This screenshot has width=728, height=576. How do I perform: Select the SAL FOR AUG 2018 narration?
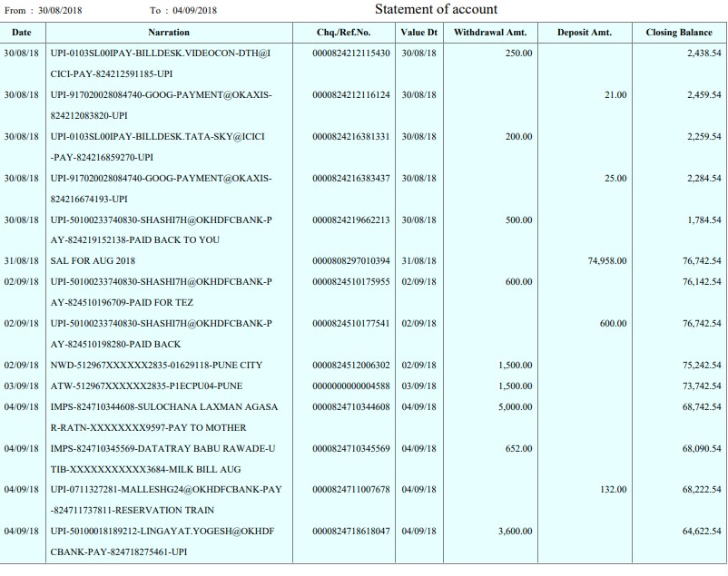coord(93,261)
